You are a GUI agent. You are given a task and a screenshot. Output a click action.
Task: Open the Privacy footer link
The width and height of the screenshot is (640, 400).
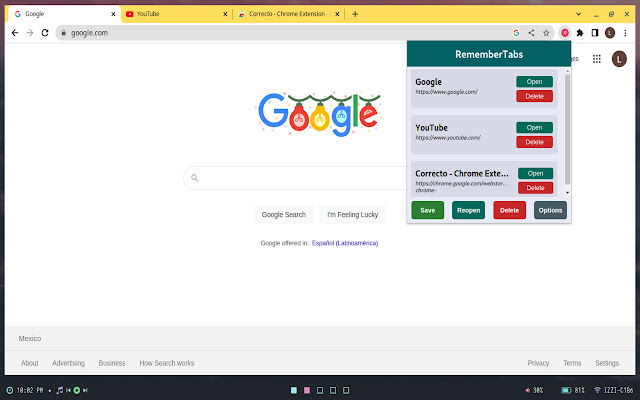pos(538,363)
